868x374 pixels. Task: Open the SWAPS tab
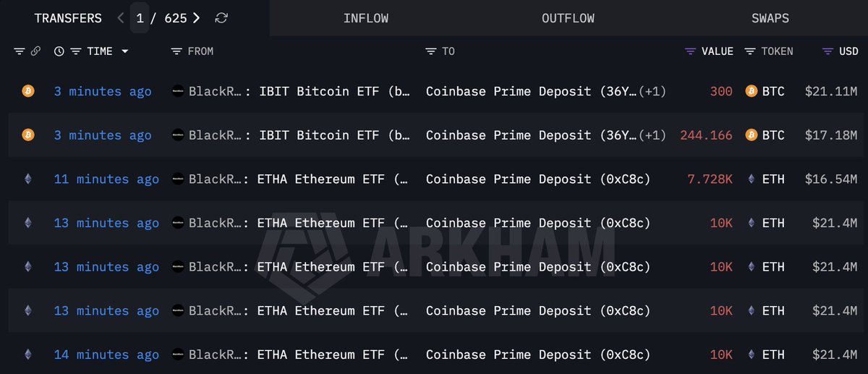point(770,18)
